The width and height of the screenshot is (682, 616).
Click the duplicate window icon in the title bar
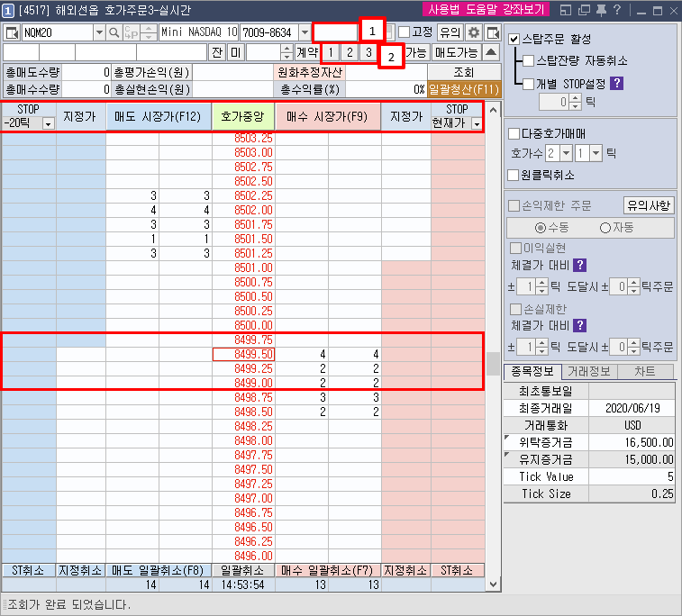tap(584, 10)
